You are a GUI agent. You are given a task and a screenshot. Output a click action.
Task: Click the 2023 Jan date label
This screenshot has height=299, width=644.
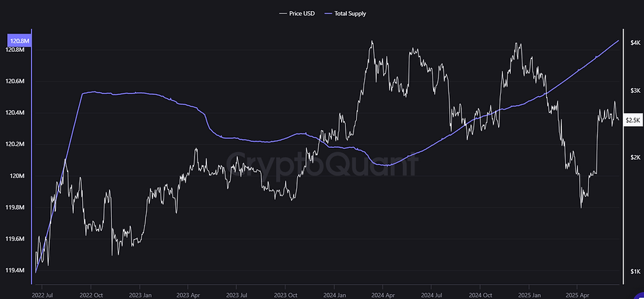tap(139, 295)
